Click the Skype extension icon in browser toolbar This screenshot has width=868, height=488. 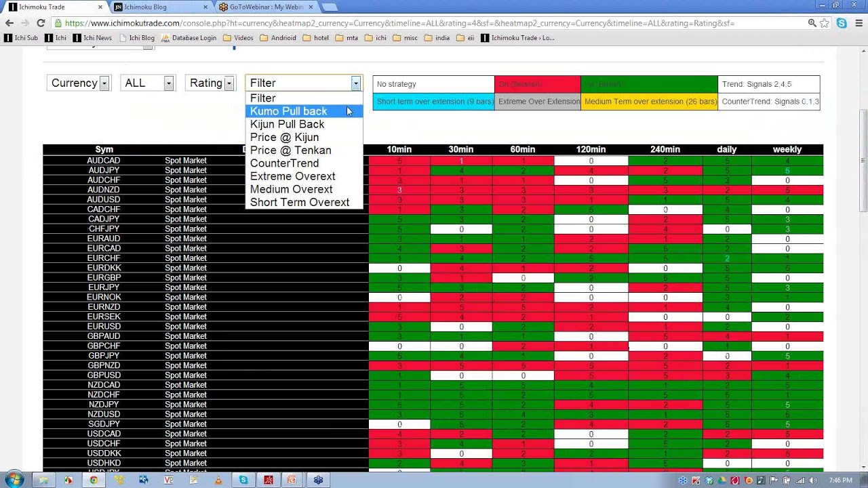842,23
